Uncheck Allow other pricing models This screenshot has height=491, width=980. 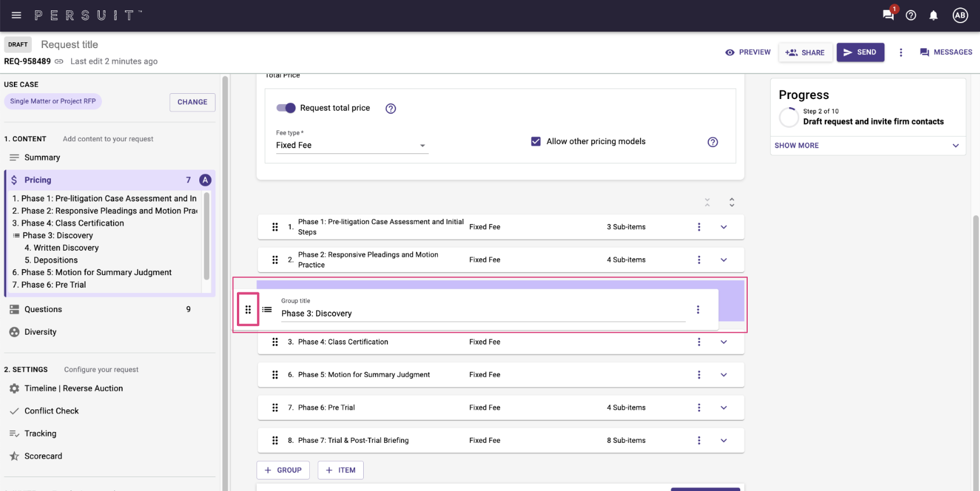[536, 141]
